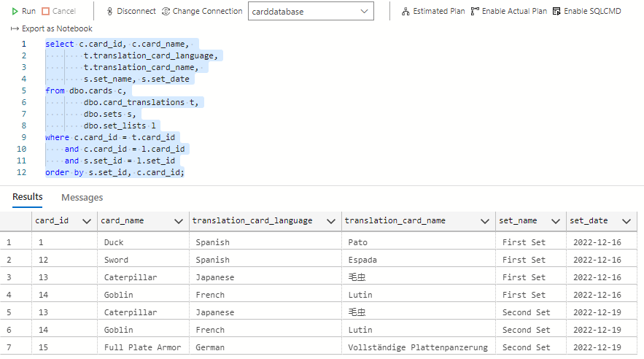Image resolution: width=644 pixels, height=359 pixels.
Task: Click the Sword cell
Action: [144, 260]
